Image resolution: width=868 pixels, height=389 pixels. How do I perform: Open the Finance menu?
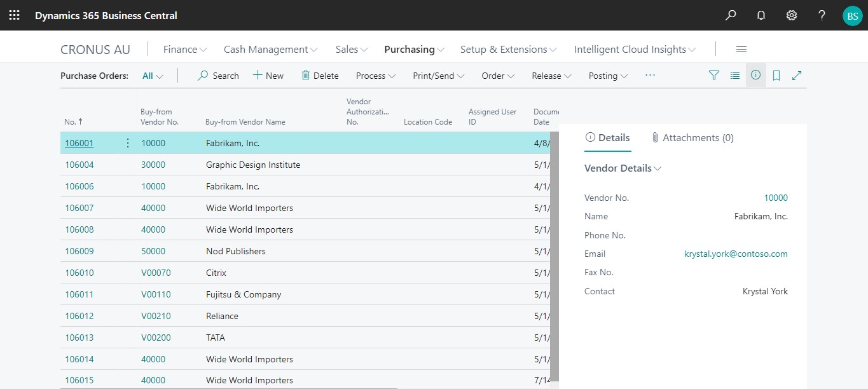click(185, 50)
